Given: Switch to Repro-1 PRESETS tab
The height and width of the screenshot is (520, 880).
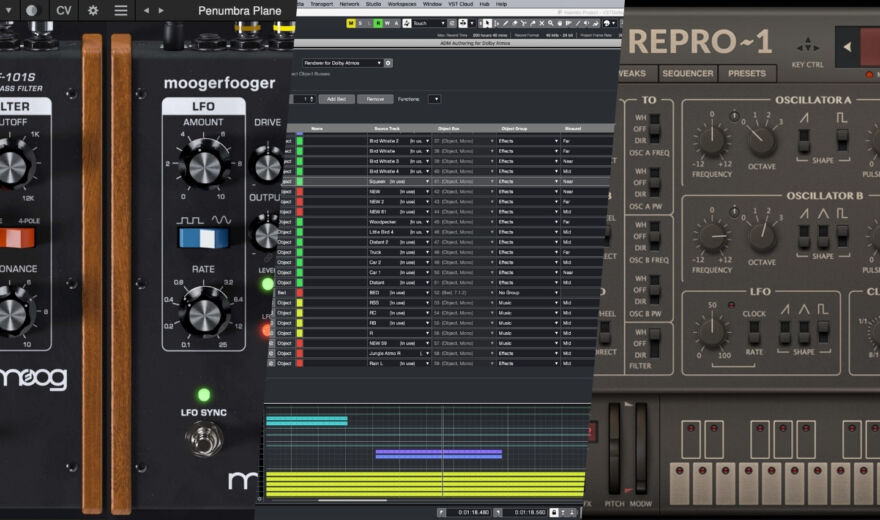Looking at the screenshot, I should point(746,73).
